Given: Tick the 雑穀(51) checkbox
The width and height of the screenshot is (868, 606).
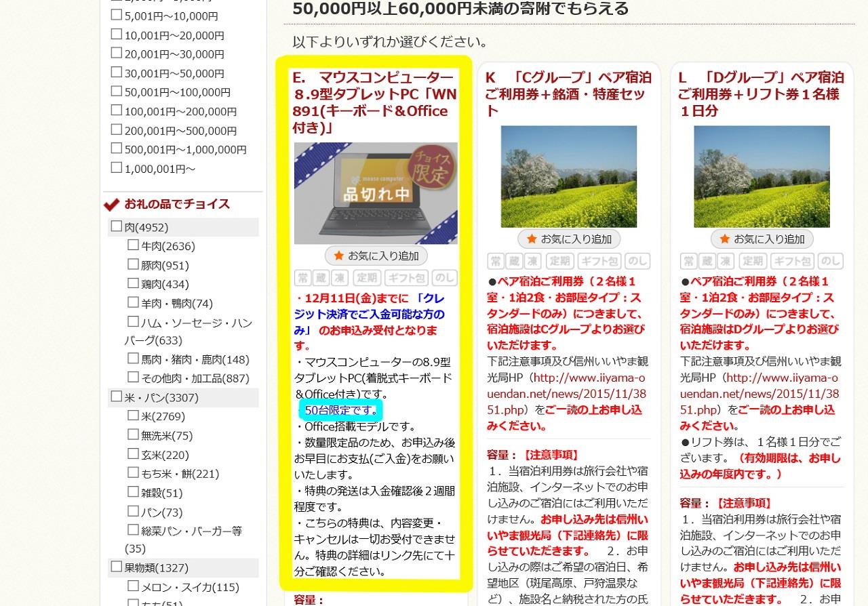Looking at the screenshot, I should coord(133,491).
